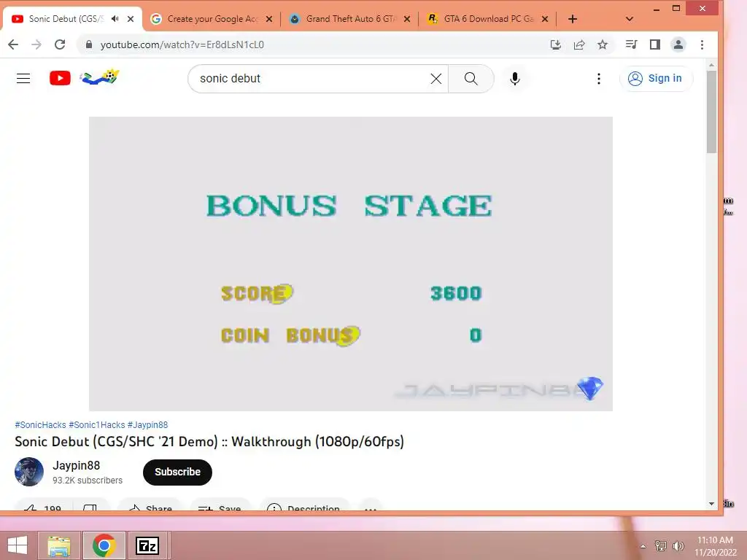Open the #SonicHacks hashtag link
This screenshot has width=747, height=560.
coord(41,425)
